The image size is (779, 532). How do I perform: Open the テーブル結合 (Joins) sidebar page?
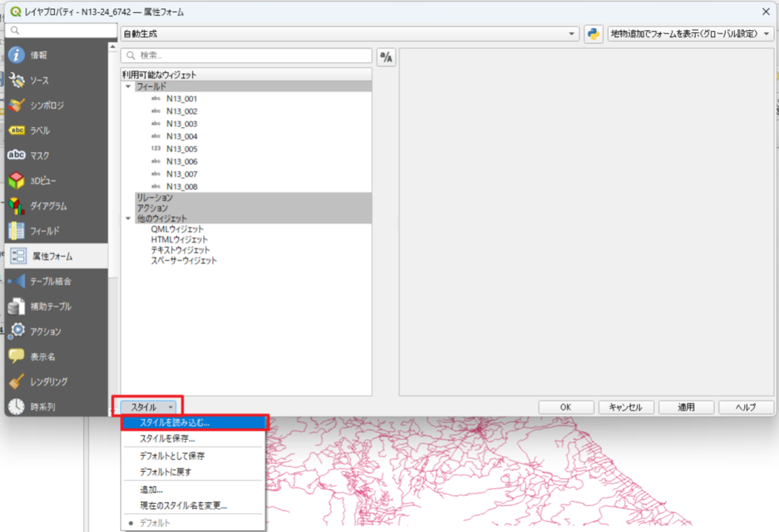(50, 281)
